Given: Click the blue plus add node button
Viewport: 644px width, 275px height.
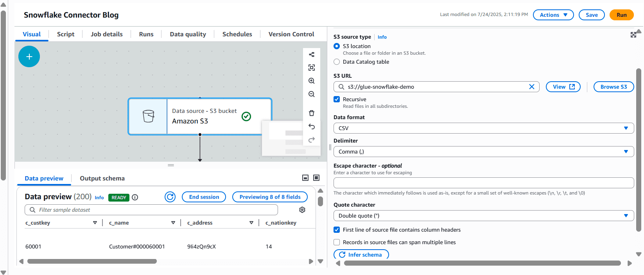Looking at the screenshot, I should point(29,57).
